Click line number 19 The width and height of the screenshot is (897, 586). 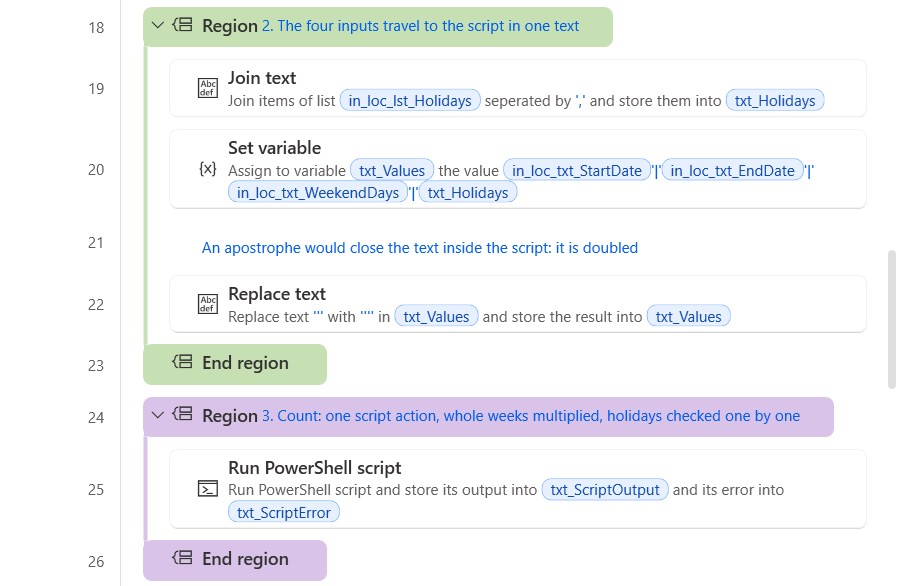[x=96, y=89]
